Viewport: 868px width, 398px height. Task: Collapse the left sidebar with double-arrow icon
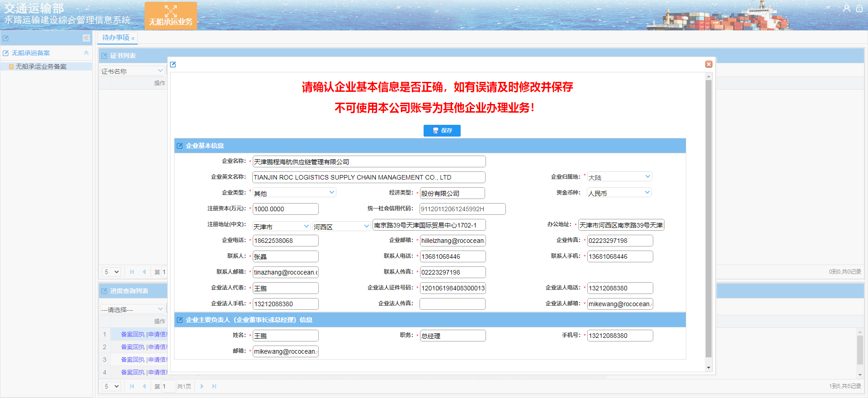tap(86, 38)
